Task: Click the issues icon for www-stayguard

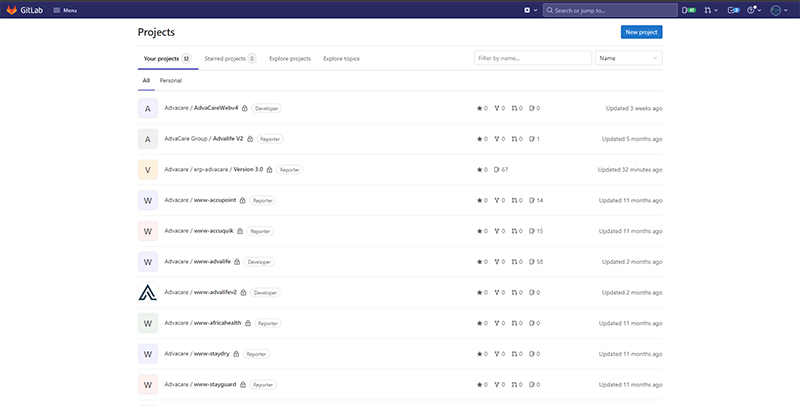Action: point(532,384)
